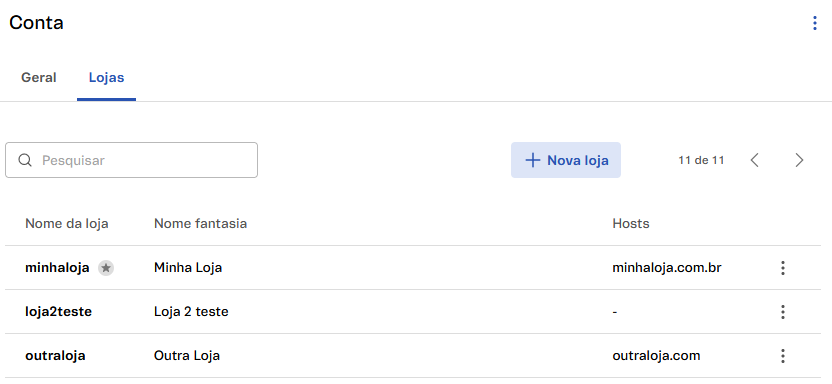
Task: Click the outraloja.com host entry
Action: coord(656,356)
